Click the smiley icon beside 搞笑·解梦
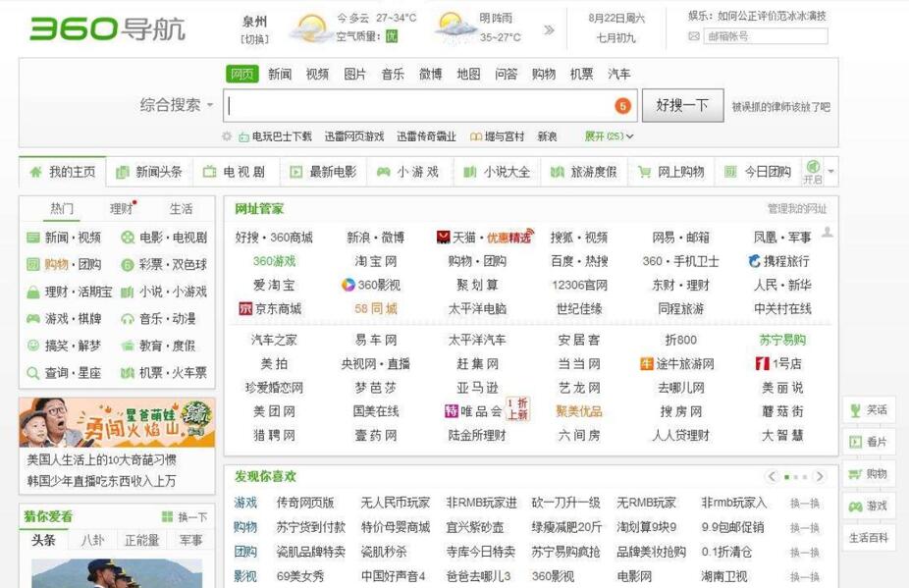This screenshot has height=588, width=909. [33, 346]
